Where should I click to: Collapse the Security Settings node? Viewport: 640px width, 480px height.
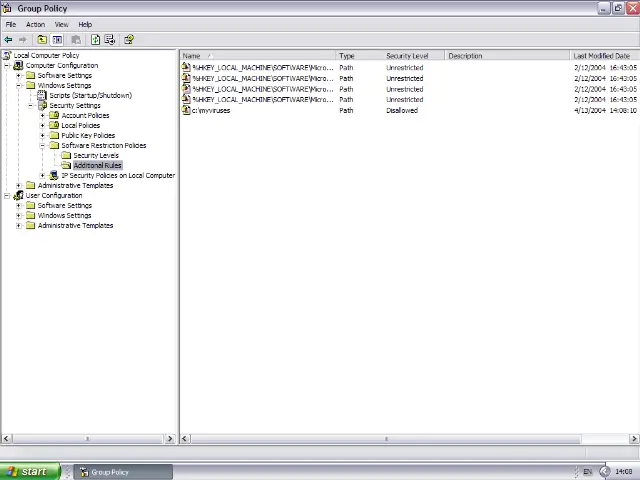tap(31, 105)
